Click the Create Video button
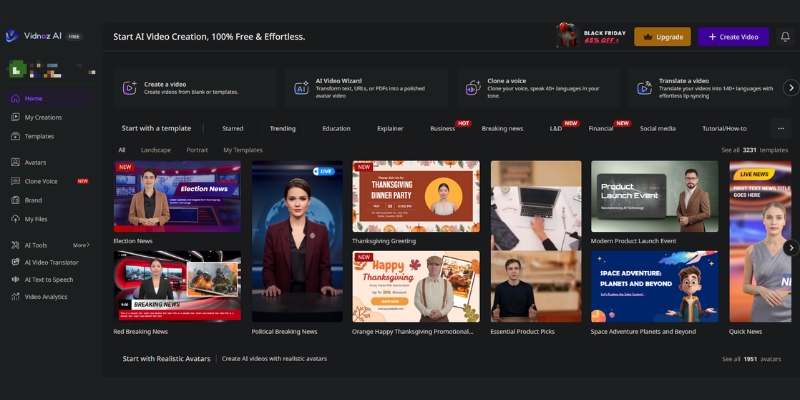The width and height of the screenshot is (800, 400). click(733, 37)
